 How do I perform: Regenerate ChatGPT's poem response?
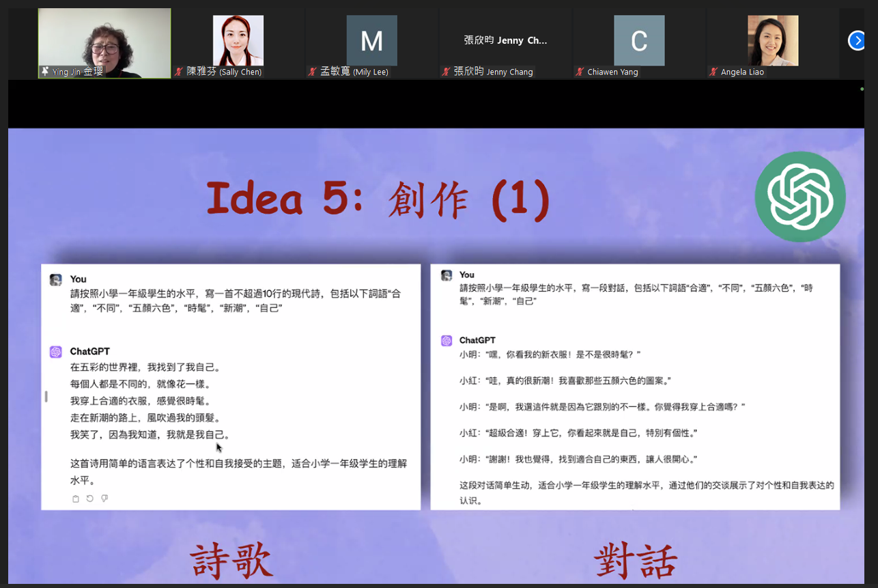point(89,499)
